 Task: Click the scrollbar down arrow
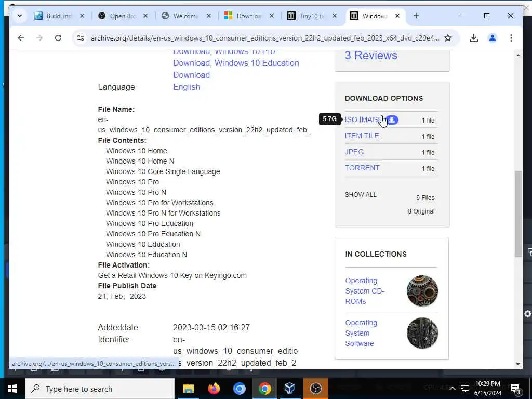518,364
